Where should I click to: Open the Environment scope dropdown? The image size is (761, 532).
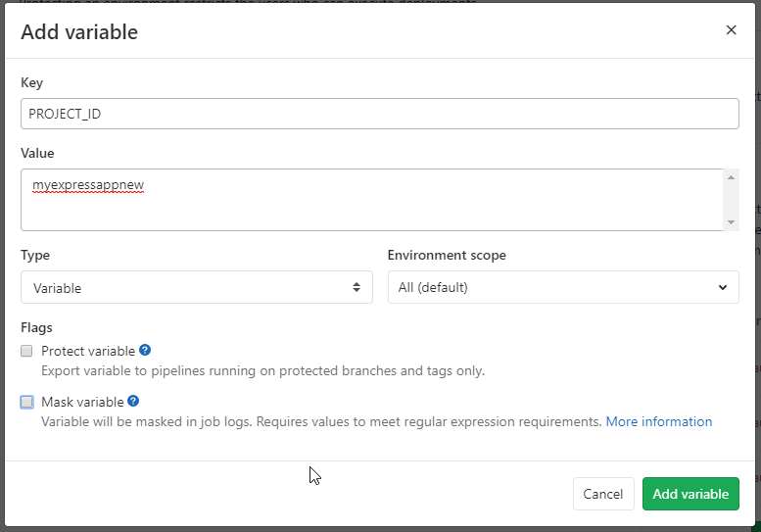click(x=563, y=287)
